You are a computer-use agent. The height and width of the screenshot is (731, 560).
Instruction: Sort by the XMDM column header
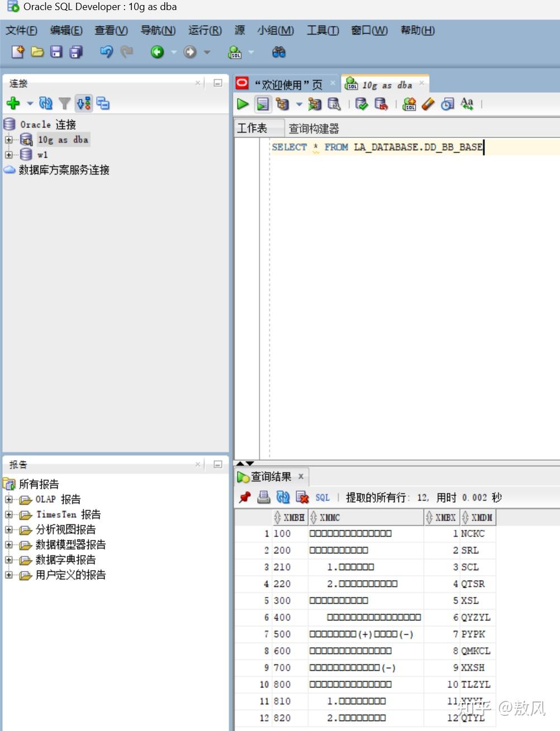(x=478, y=518)
